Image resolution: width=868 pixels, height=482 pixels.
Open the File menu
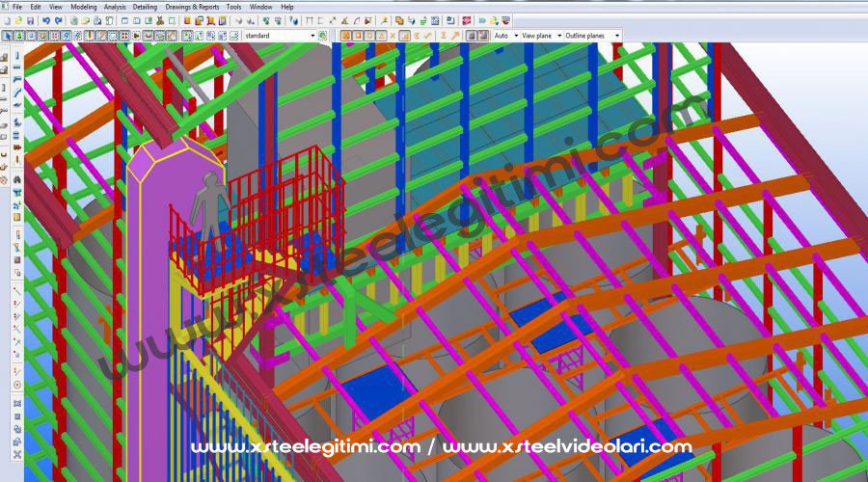coord(17,7)
